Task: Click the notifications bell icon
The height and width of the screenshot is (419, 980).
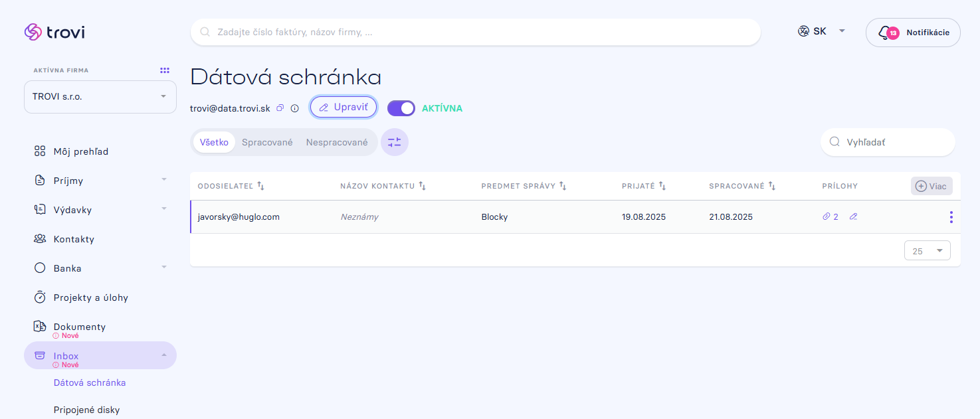Action: pyautogui.click(x=884, y=33)
